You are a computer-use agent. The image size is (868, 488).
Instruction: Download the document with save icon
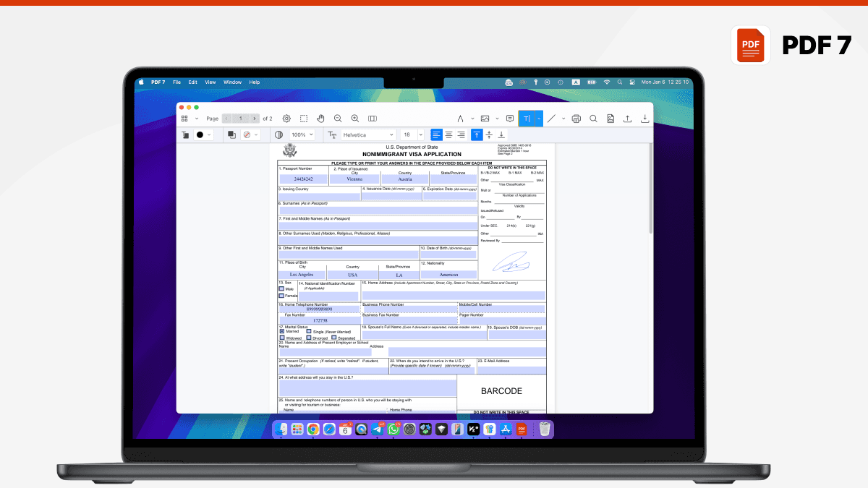click(644, 119)
